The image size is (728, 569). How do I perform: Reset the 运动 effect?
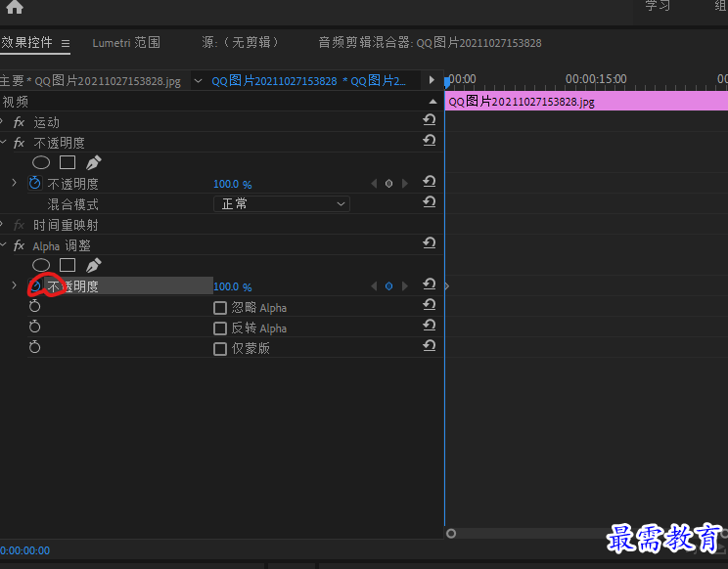(x=430, y=120)
